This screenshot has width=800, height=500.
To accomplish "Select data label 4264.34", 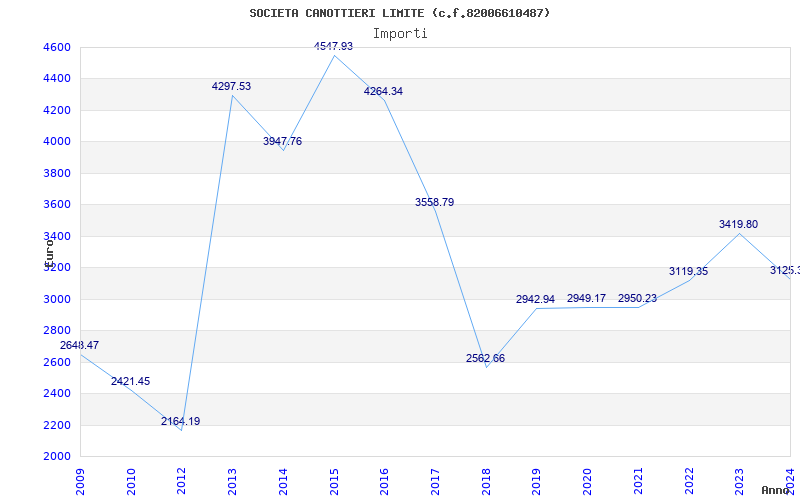I will click(x=383, y=91).
